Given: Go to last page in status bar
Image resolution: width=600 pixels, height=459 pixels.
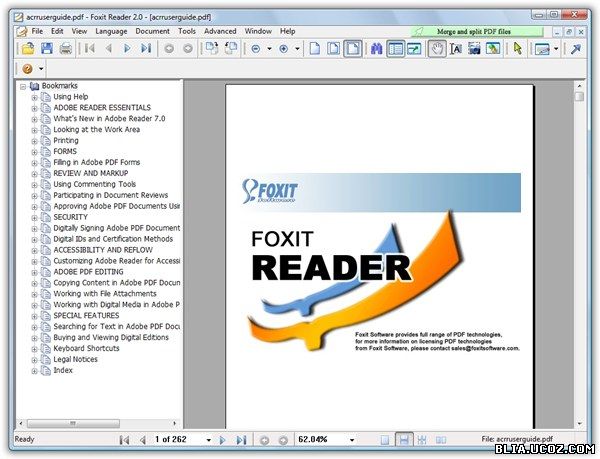Looking at the screenshot, I should (x=241, y=440).
